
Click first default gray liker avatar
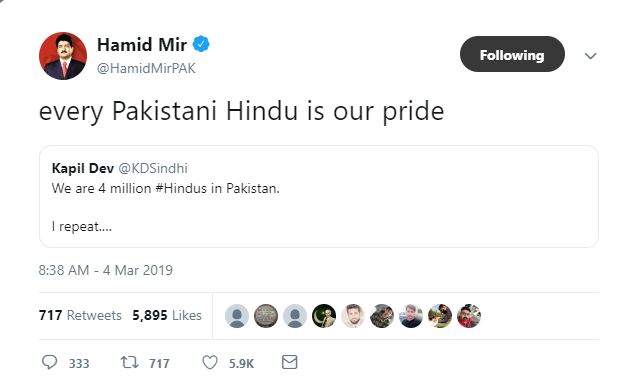pyautogui.click(x=237, y=316)
